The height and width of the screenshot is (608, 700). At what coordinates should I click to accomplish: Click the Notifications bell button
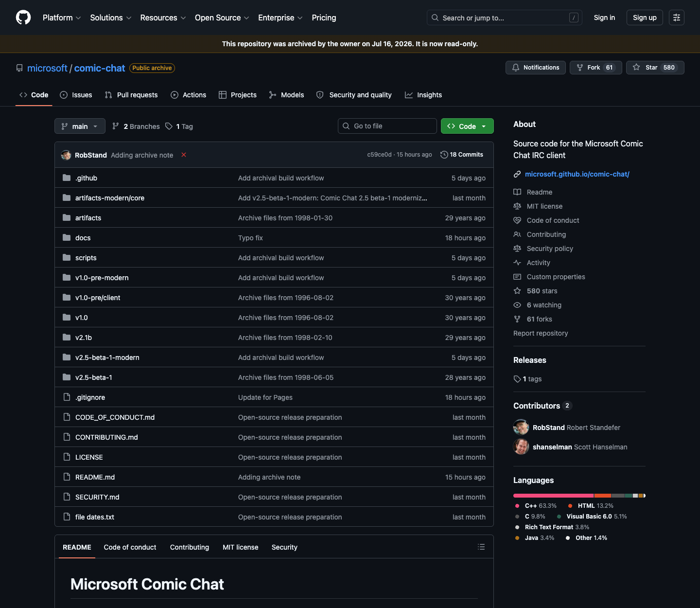pos(536,68)
